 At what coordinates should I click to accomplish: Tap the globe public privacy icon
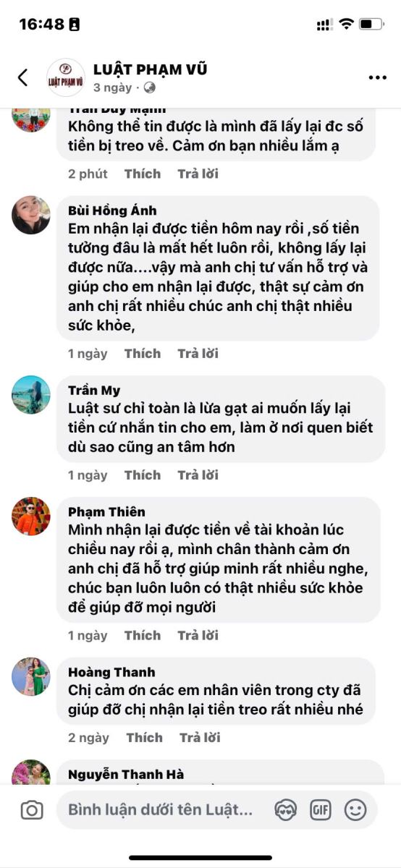pos(150,88)
